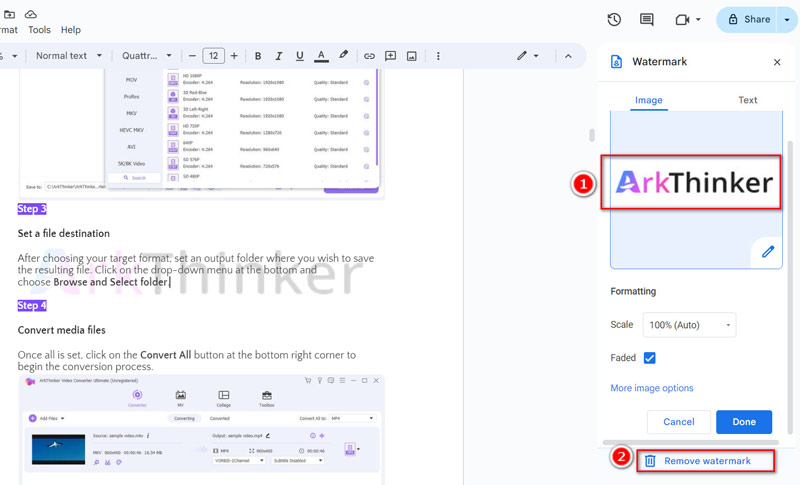
Task: Open the comments history icon
Action: 646,20
